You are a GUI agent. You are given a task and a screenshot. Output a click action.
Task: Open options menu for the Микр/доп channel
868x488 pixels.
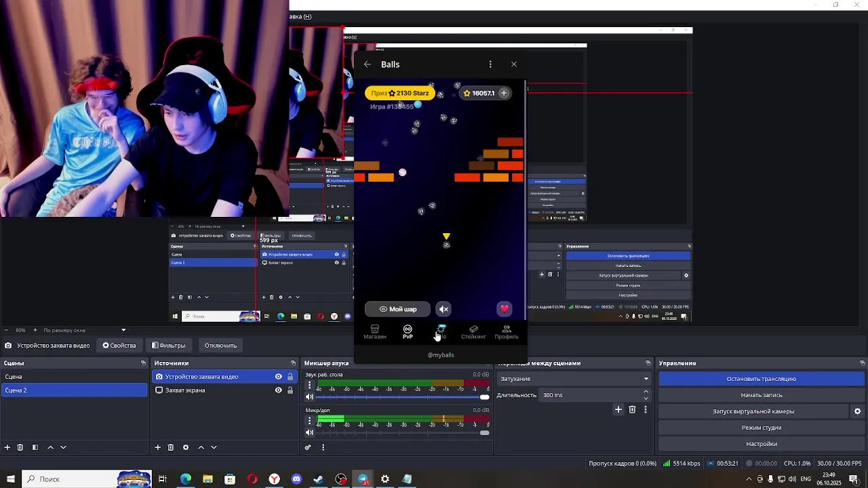point(310,421)
